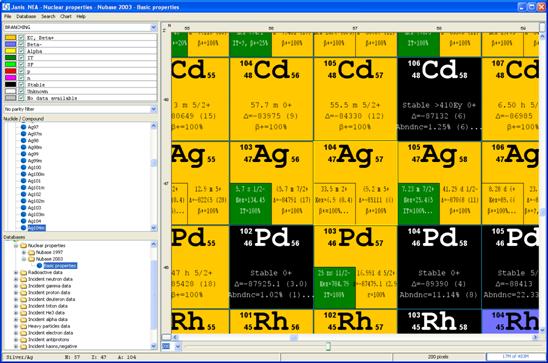This screenshot has height=363, width=548.
Task: Click the blue view icon below the chart
Action: [166, 346]
